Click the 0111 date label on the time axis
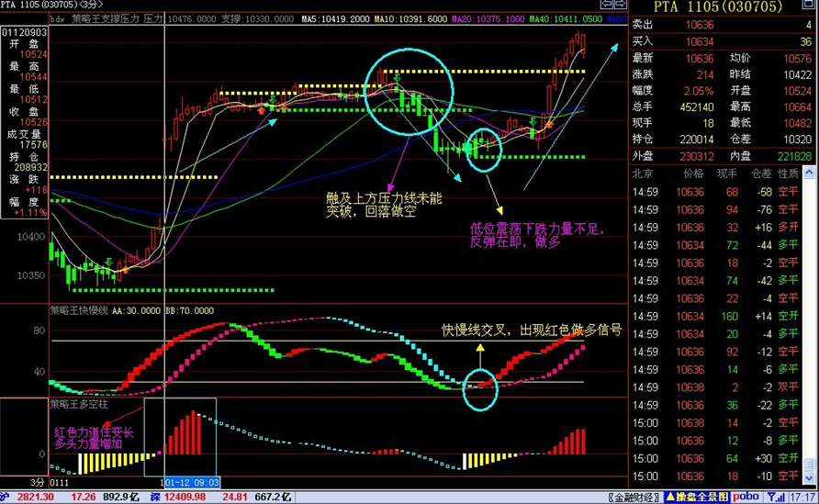Screen dimensions: 819x504 point(59,482)
